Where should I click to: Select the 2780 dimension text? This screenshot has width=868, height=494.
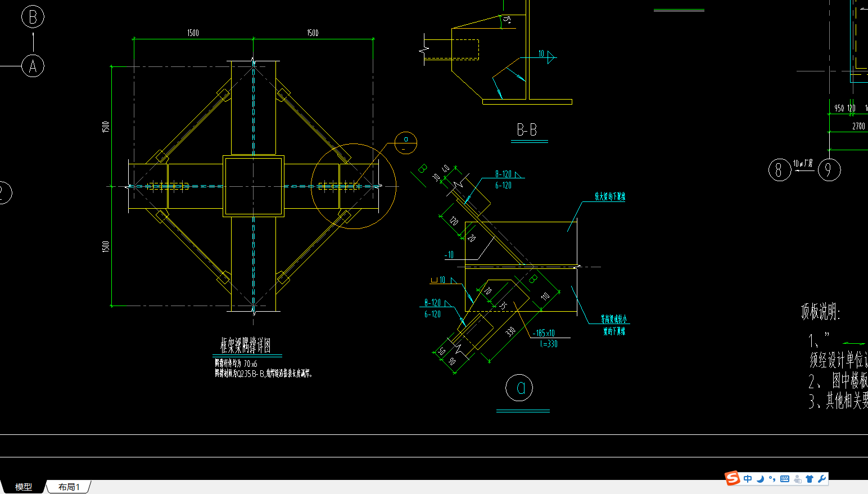[x=858, y=126]
